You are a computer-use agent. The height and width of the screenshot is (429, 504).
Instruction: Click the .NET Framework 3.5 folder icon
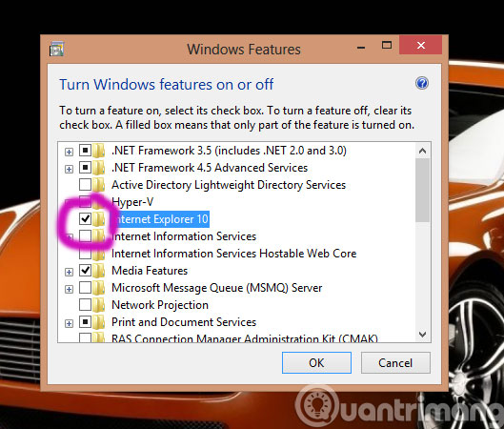[99, 151]
